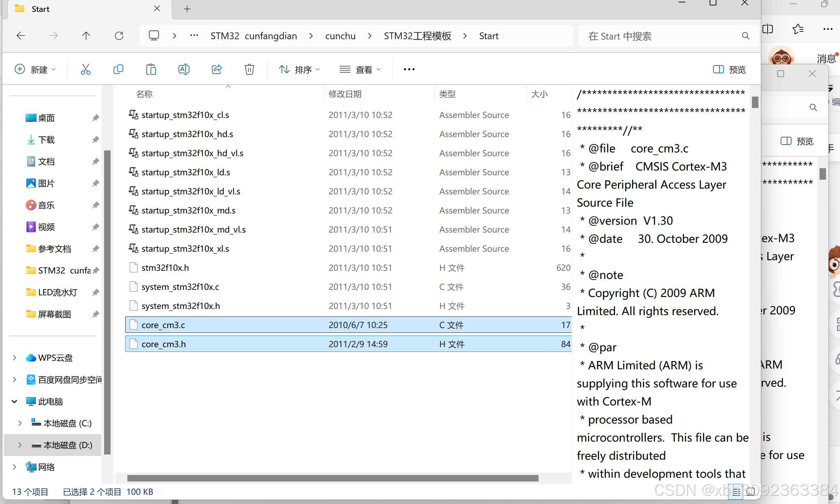
Task: Unpin the 下载 quick access item
Action: point(96,139)
